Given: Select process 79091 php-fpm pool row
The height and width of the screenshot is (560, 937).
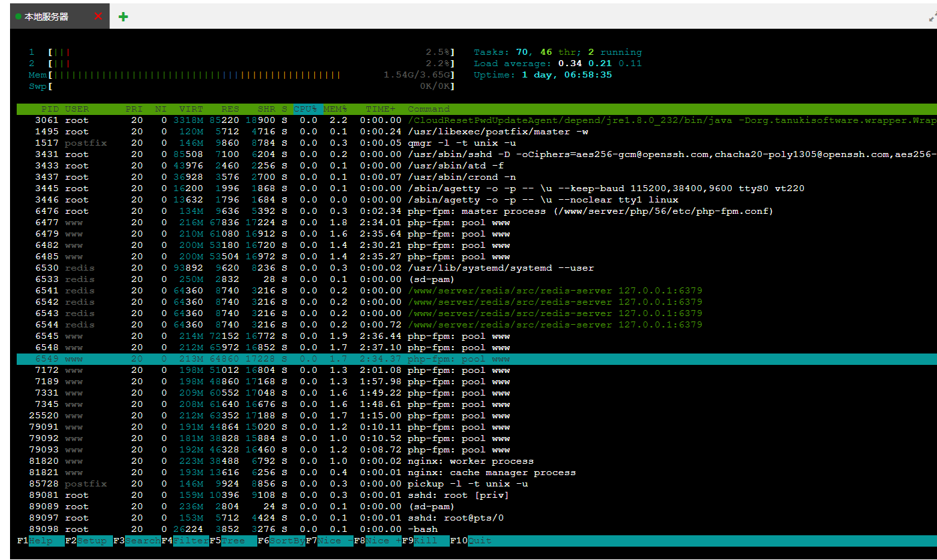Looking at the screenshot, I should coord(477,427).
